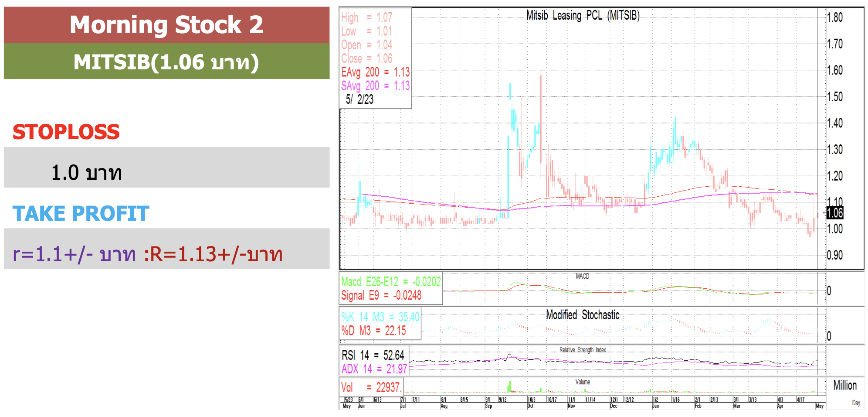Click the 0.90 price axis label
This screenshot has width=868, height=417.
tap(835, 255)
